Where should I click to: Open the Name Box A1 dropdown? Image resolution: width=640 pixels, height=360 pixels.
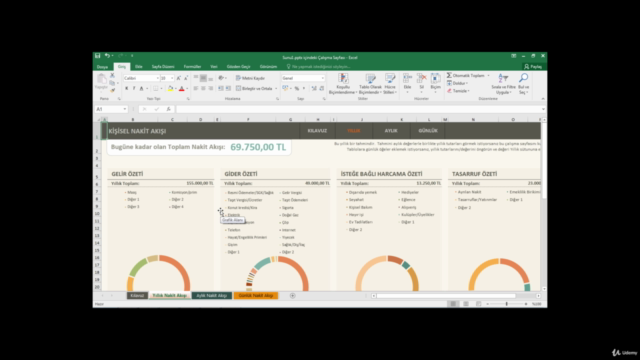tap(124, 109)
